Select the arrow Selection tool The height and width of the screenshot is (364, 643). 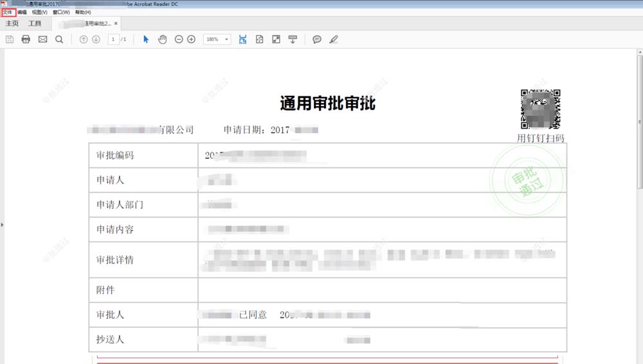(146, 39)
